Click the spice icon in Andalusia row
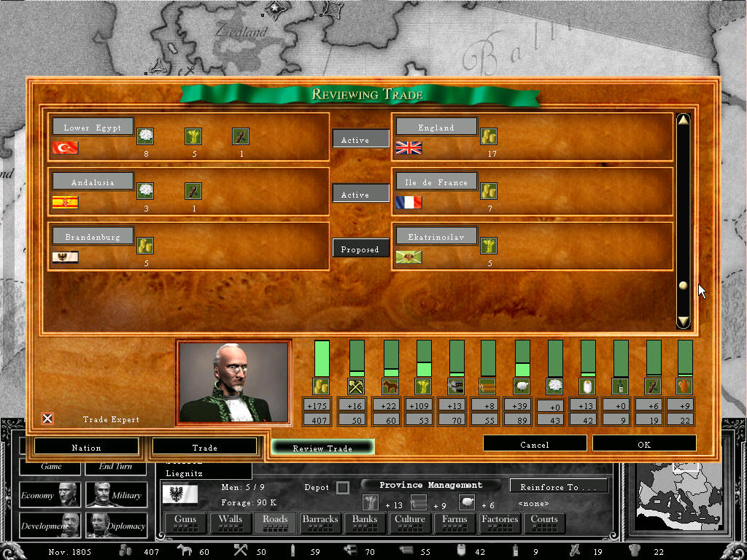This screenshot has height=560, width=747. click(x=193, y=191)
